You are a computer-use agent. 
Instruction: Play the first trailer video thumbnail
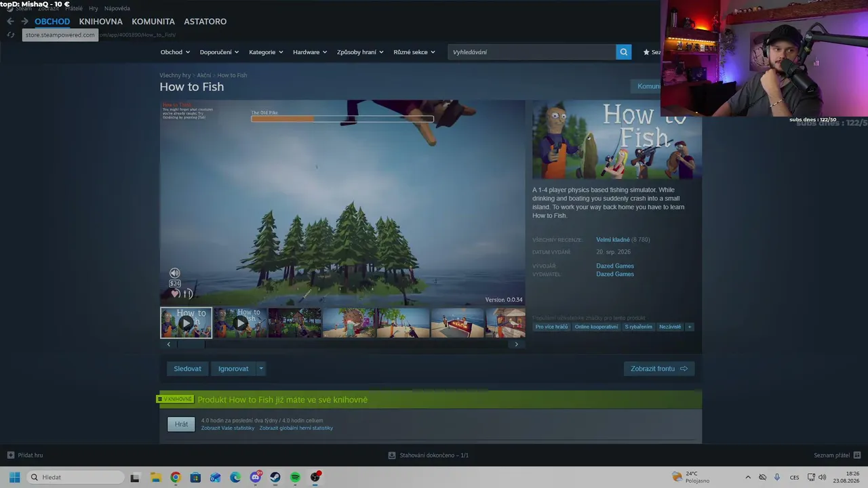tap(186, 323)
